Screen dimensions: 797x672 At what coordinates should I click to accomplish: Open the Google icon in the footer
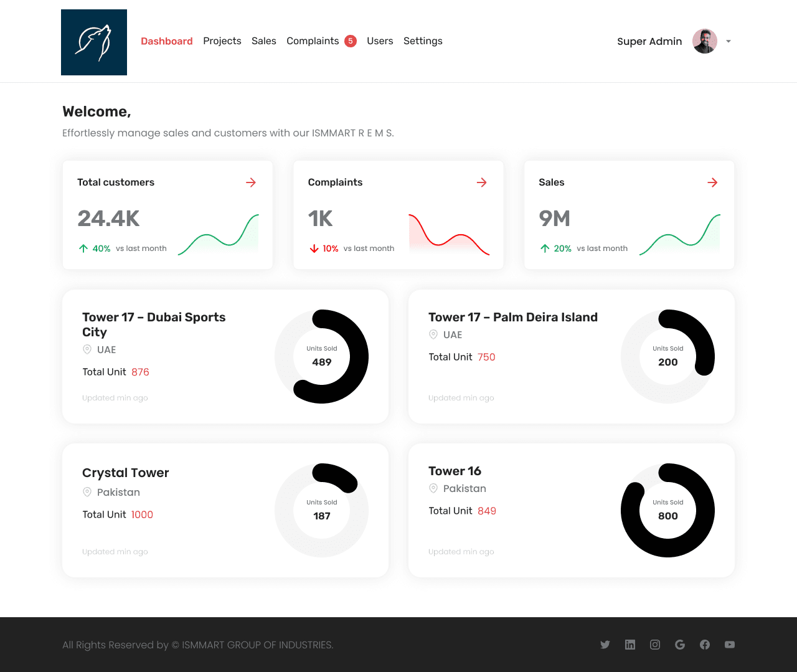point(680,645)
